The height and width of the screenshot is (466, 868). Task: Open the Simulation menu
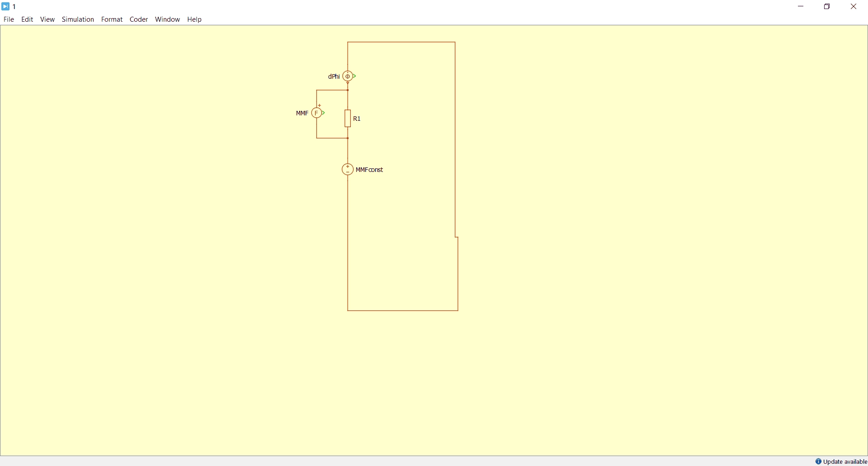click(78, 19)
